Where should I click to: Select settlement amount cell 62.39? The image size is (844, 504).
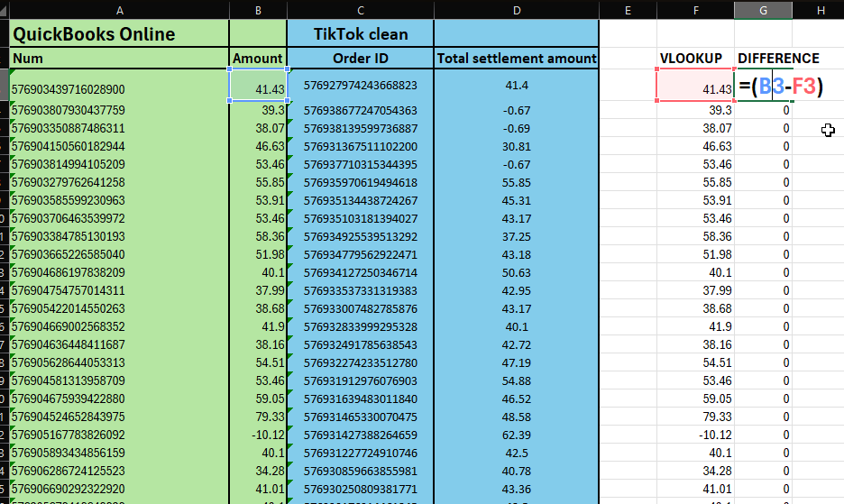pos(516,435)
